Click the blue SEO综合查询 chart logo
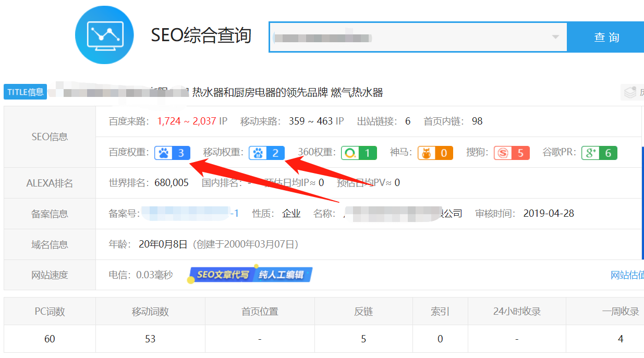 click(x=104, y=34)
